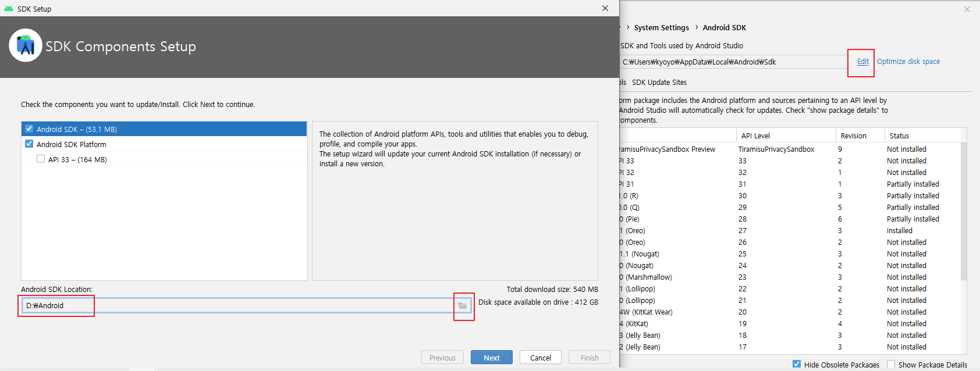Enable Show Package Details checkbox
Viewport: 980px width, 371px height.
click(x=891, y=365)
